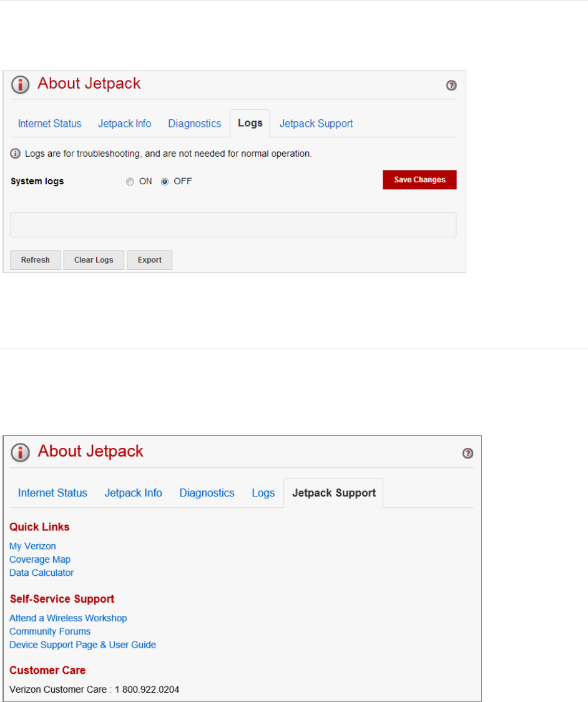Click the Save Changes button
588x702 pixels.
(x=419, y=179)
